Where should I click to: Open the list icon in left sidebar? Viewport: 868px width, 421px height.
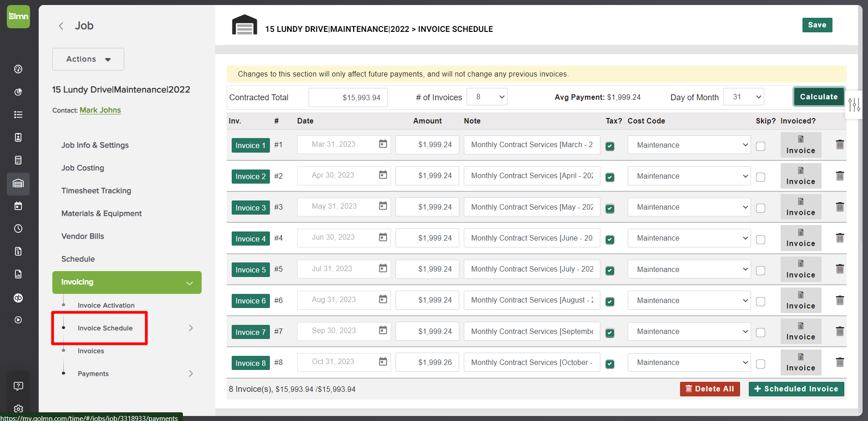pos(18,115)
